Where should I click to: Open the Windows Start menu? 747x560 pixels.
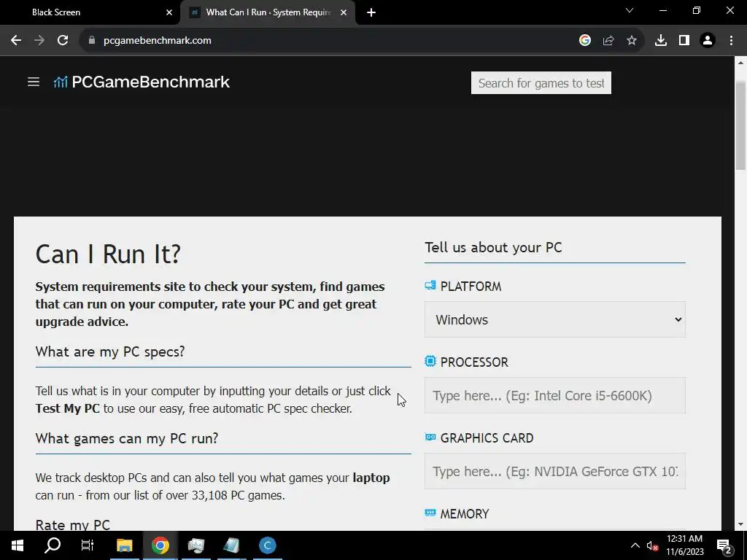click(x=18, y=545)
